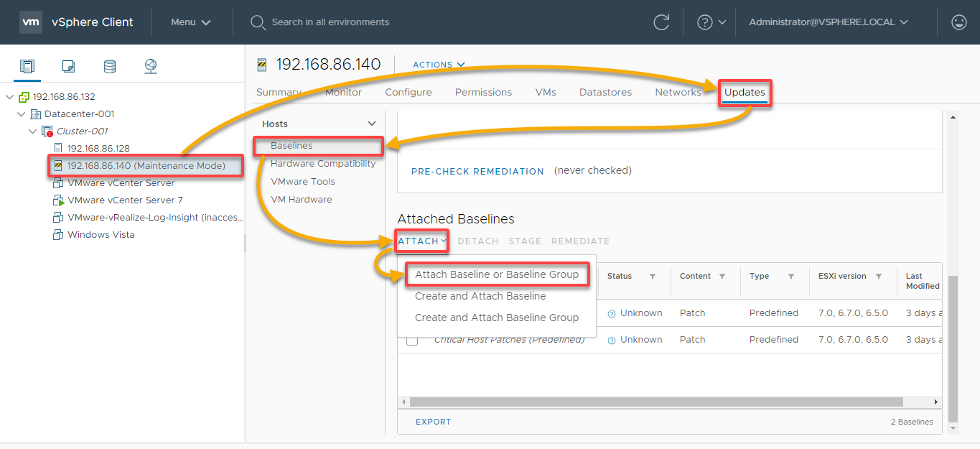Select VMware Tools in sidebar
The image size is (980, 449).
click(x=303, y=182)
